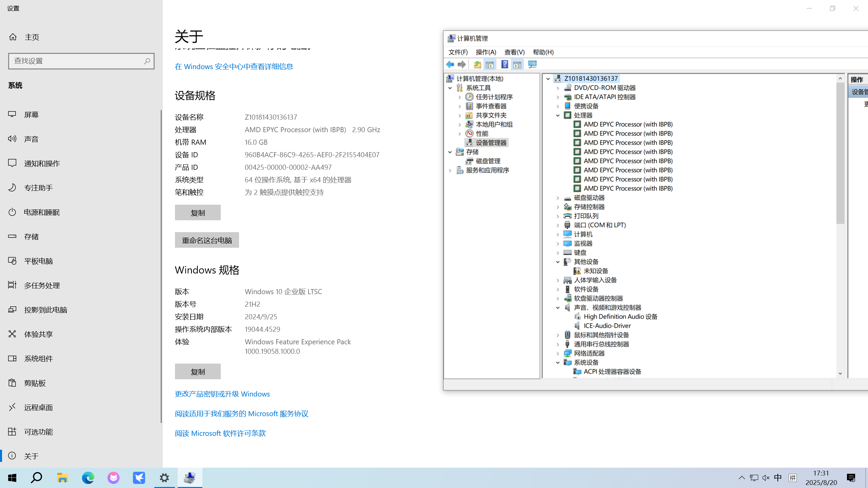Click the Up one level folder icon
The image size is (868, 488).
(477, 64)
